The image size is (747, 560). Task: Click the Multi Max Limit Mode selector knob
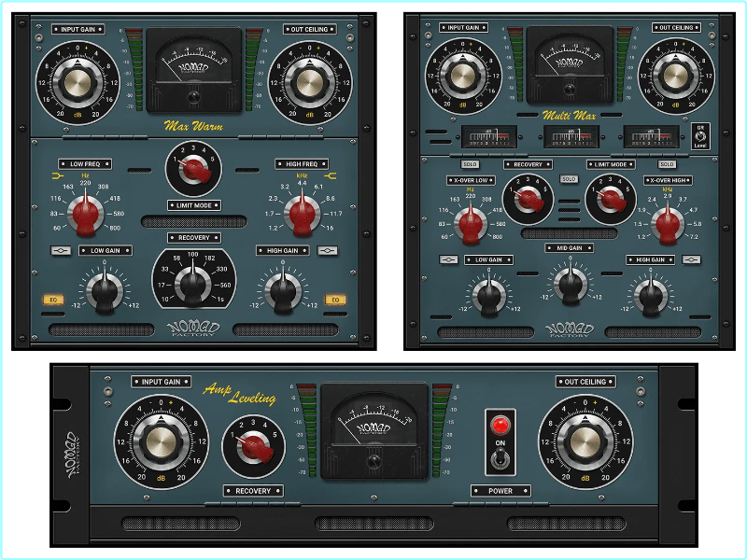[611, 200]
